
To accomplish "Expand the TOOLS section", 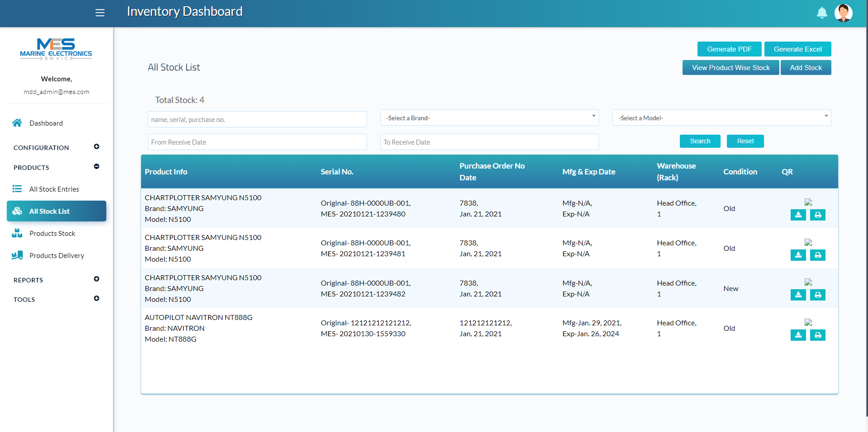I will (x=96, y=298).
